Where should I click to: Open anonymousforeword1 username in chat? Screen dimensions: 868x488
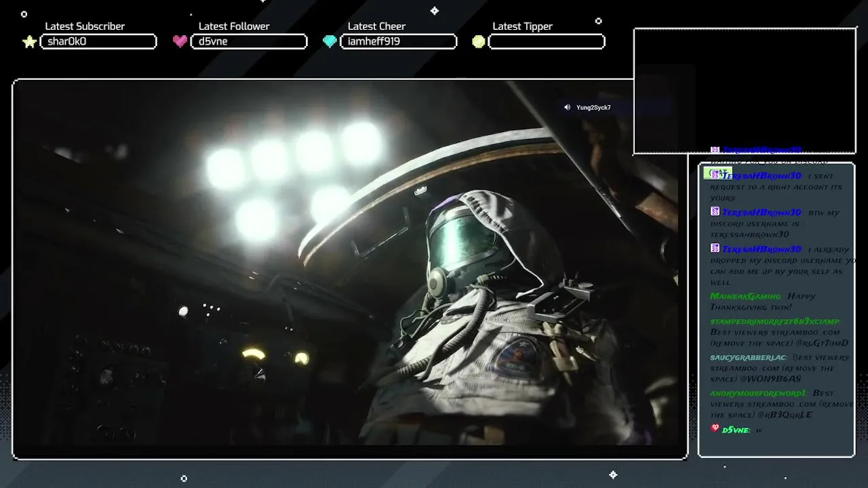(758, 393)
